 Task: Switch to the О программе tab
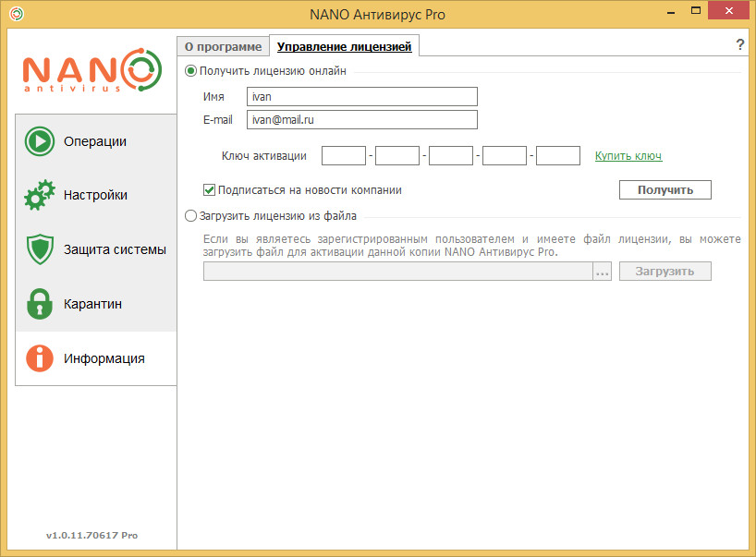(x=223, y=47)
